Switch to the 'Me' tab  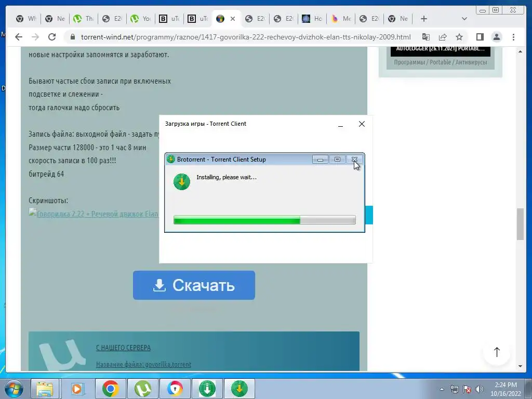[x=341, y=19]
